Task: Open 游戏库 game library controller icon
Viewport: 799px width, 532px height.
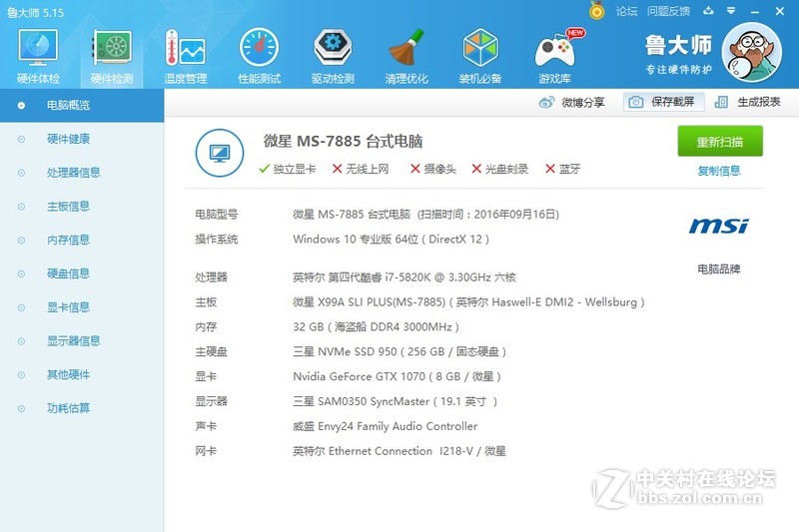Action: 555,56
